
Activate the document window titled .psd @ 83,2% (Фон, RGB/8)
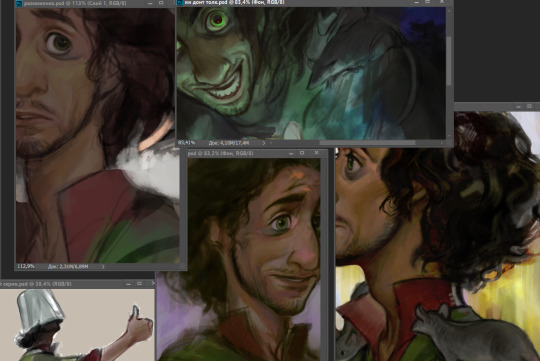[x=257, y=153]
